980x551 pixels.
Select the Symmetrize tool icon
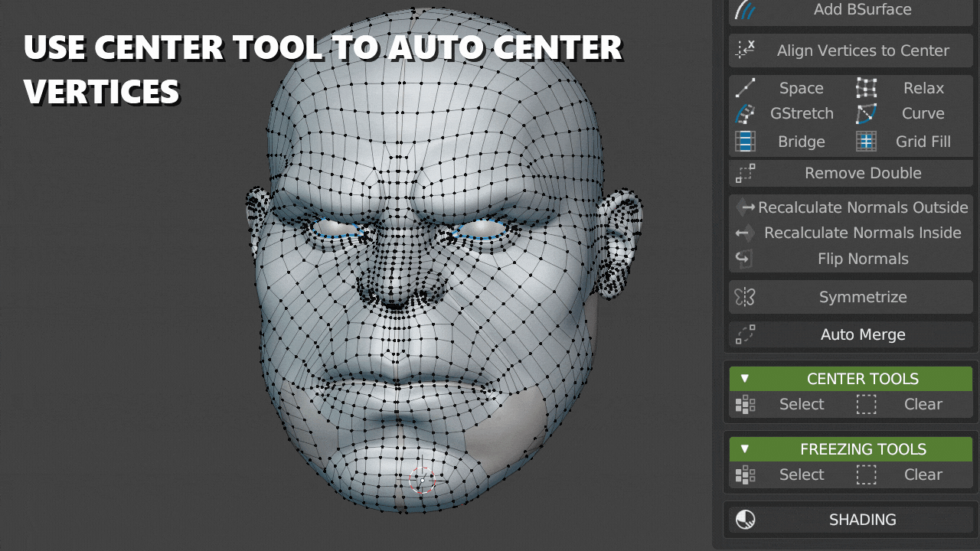point(743,297)
